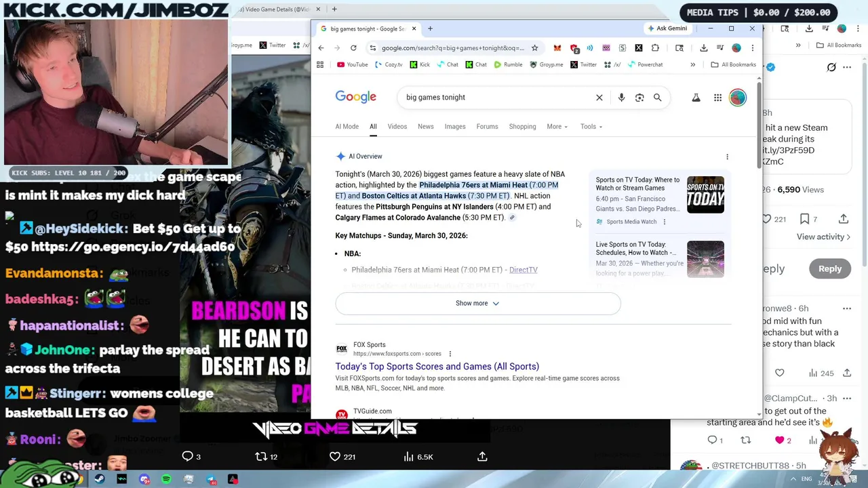Expand the More search filters dropdown

point(557,127)
